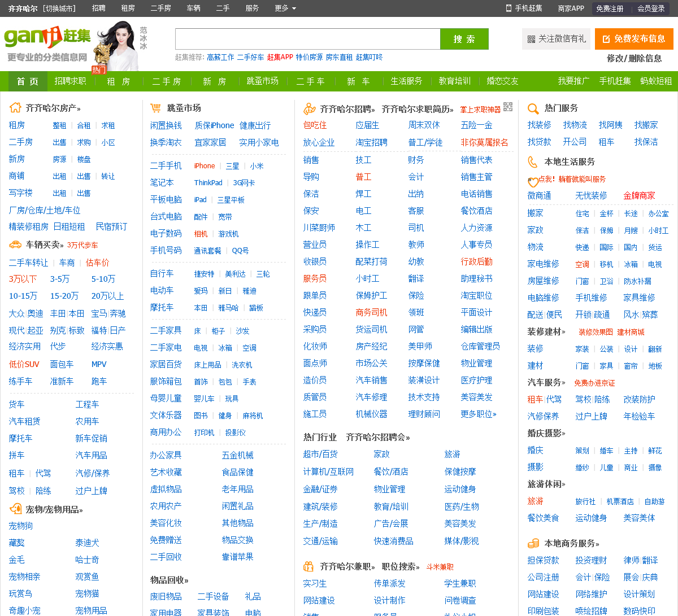Image resolution: width=678 pixels, height=616 pixels.
Task: Click the phone icon beside 本地生活服务
Action: (532, 162)
